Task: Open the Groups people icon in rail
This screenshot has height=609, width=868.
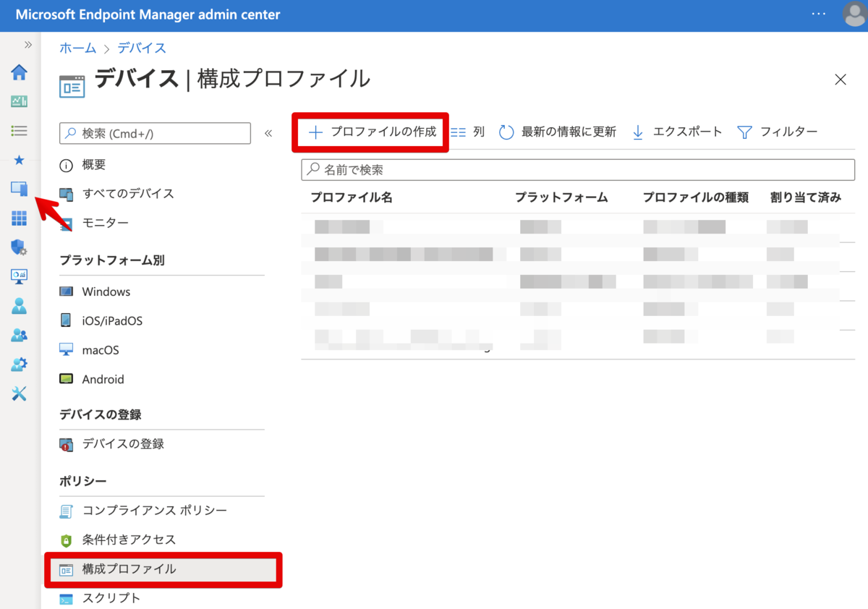Action: (x=20, y=335)
